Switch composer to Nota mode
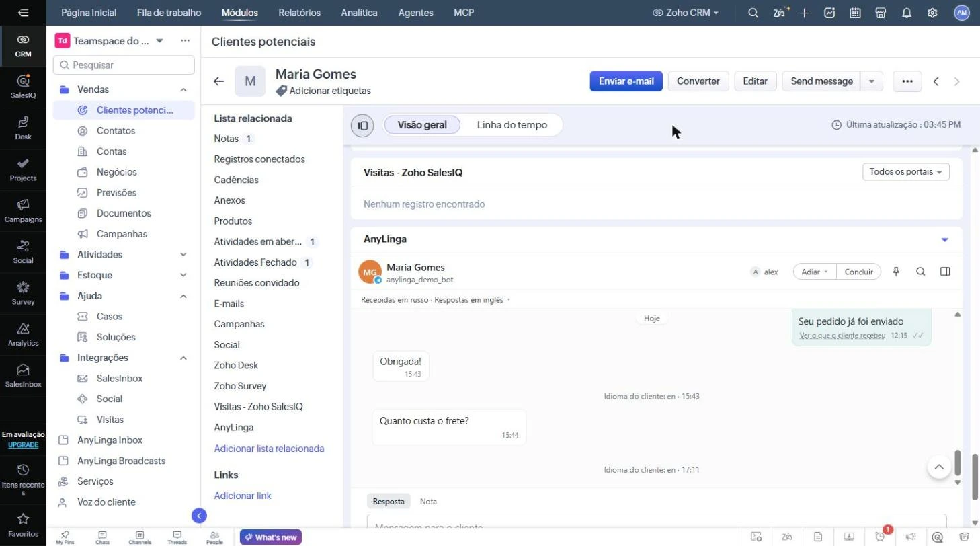This screenshot has width=980, height=546. click(x=428, y=502)
